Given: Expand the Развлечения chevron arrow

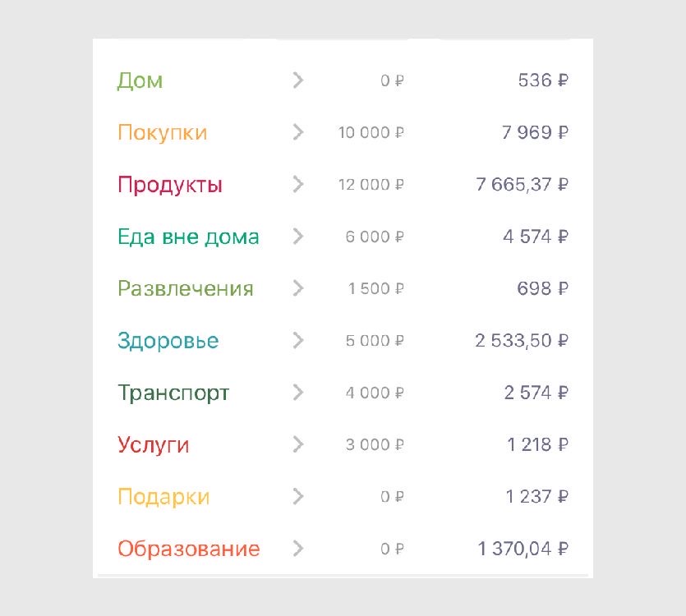Looking at the screenshot, I should click(297, 288).
